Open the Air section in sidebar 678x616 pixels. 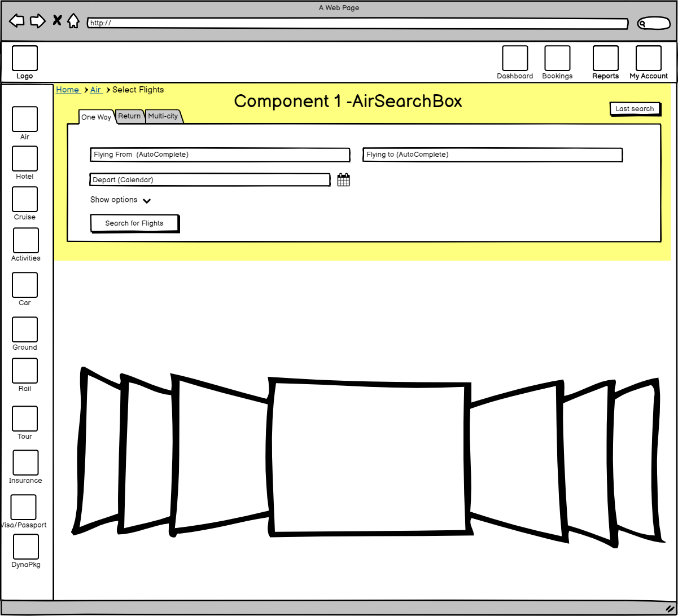coord(25,119)
